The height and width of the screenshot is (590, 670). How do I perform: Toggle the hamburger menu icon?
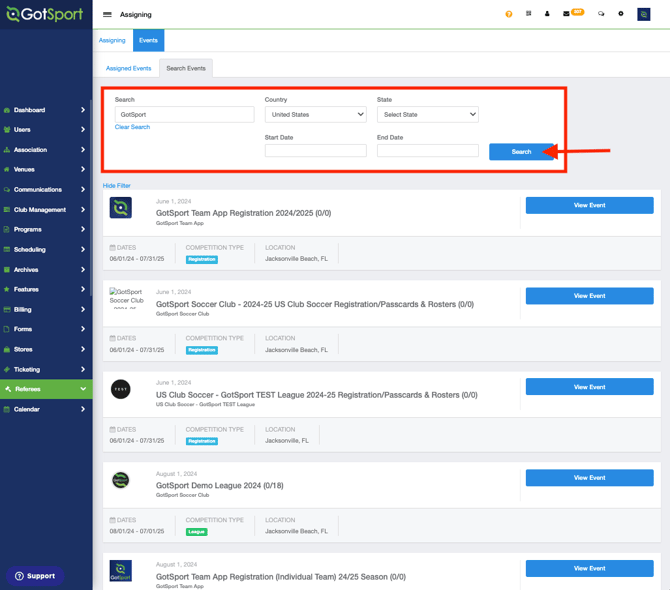pos(107,15)
